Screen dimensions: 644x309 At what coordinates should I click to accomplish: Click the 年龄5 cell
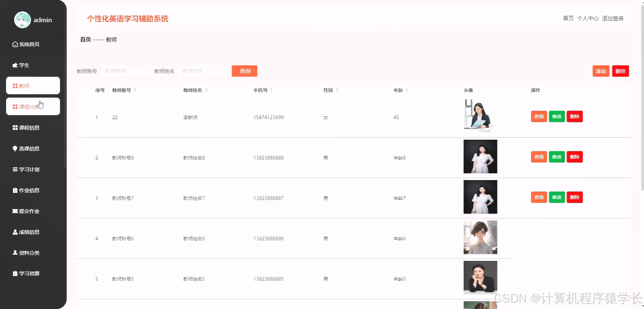[x=399, y=279]
